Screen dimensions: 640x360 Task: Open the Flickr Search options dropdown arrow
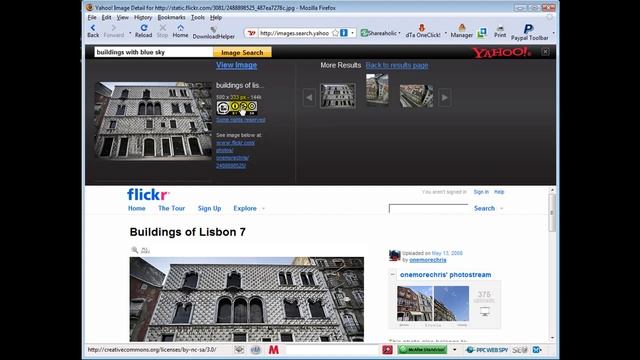pos(502,209)
